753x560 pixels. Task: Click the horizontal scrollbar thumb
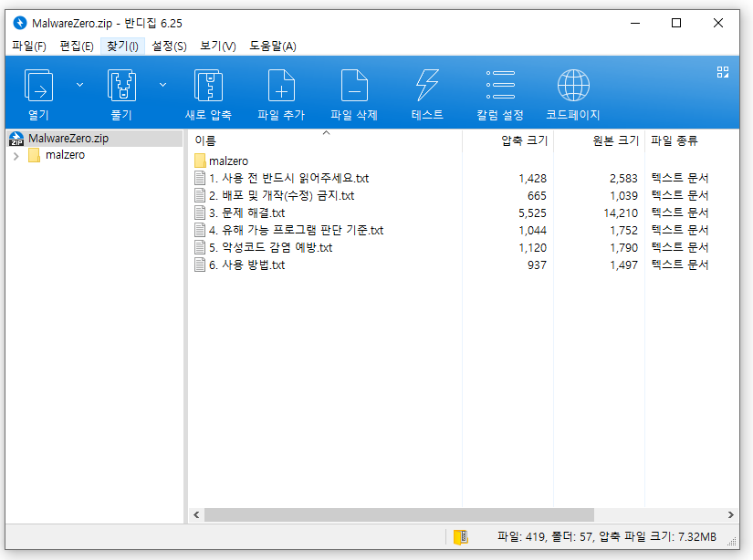pos(399,515)
